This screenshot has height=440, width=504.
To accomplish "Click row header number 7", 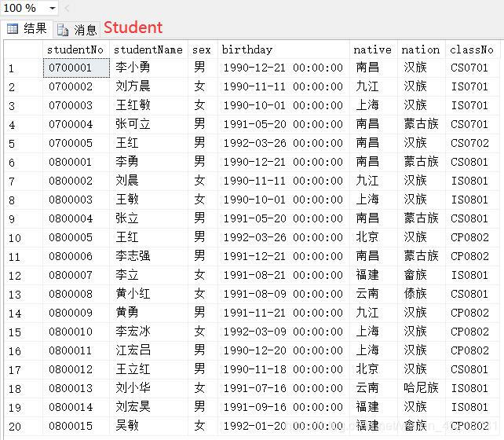I will click(x=12, y=181).
